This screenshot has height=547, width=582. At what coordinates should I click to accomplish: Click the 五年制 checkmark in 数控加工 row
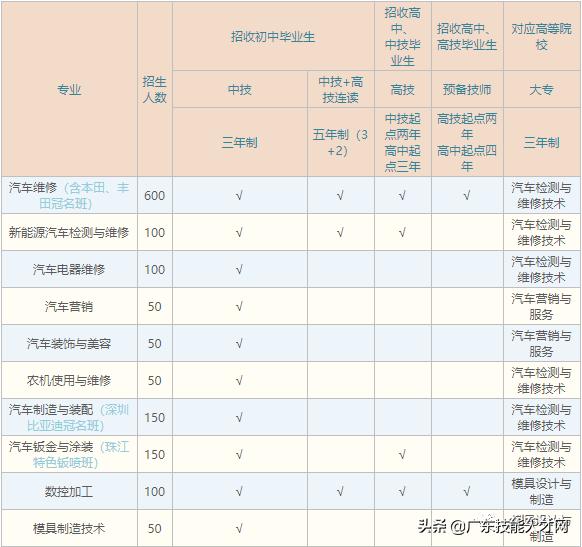click(340, 492)
